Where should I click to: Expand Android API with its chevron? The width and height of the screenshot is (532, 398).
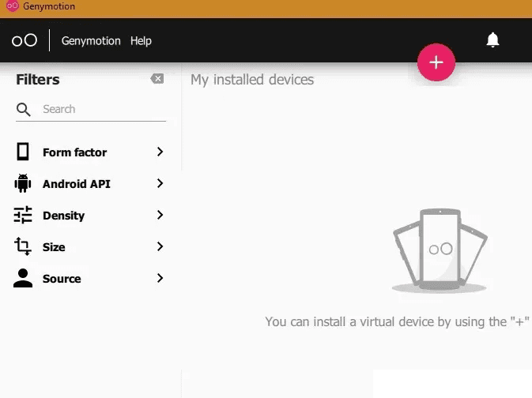pos(160,183)
